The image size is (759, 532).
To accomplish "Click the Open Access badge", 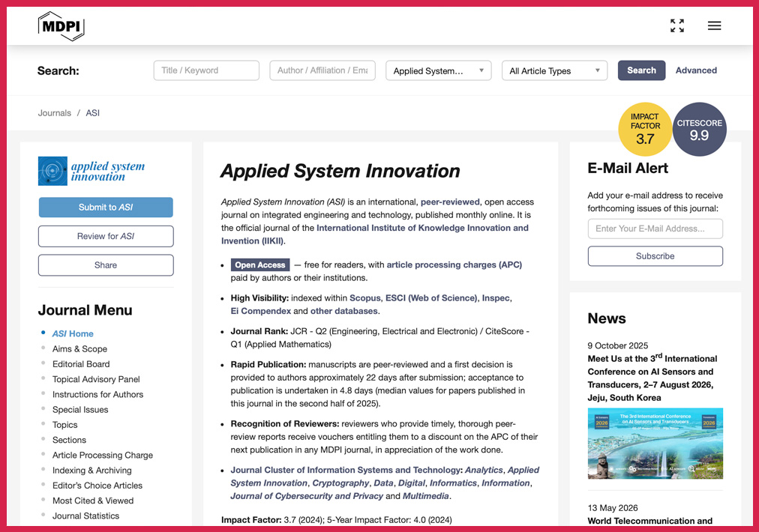I will [260, 265].
